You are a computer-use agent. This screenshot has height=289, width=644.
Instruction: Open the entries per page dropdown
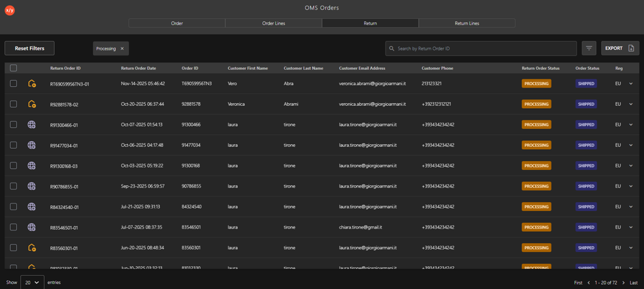[32, 283]
